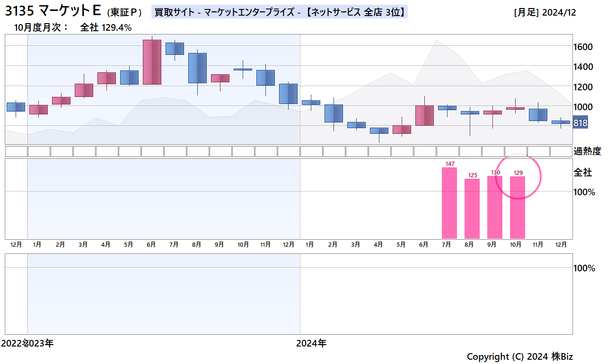Click the 2023年 year label
Screen dimensions: 615x364
40,343
